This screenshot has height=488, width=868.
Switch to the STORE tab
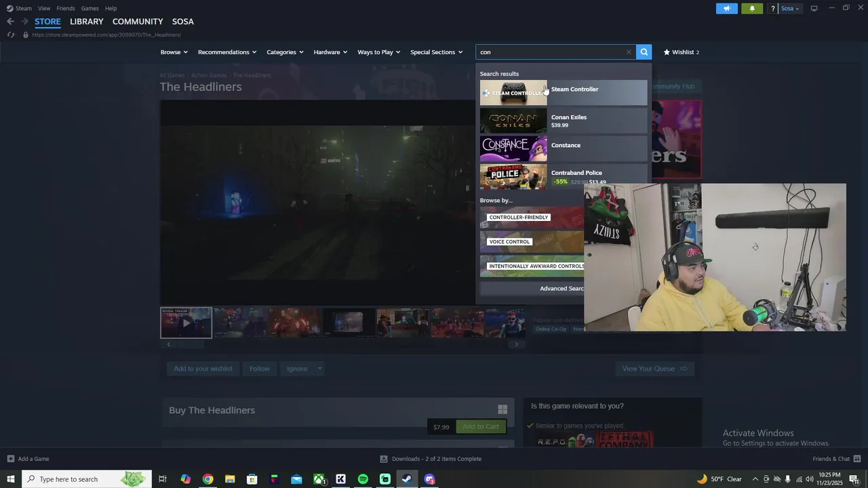tap(47, 22)
